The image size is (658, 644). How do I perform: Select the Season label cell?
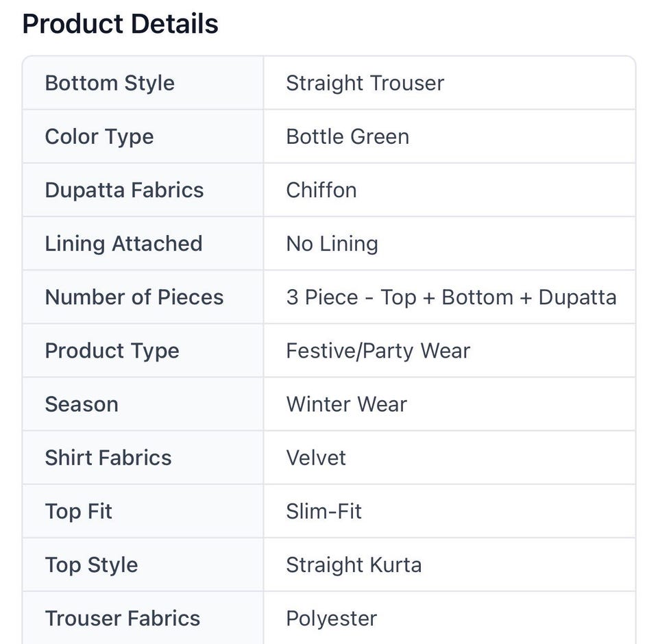click(x=143, y=404)
